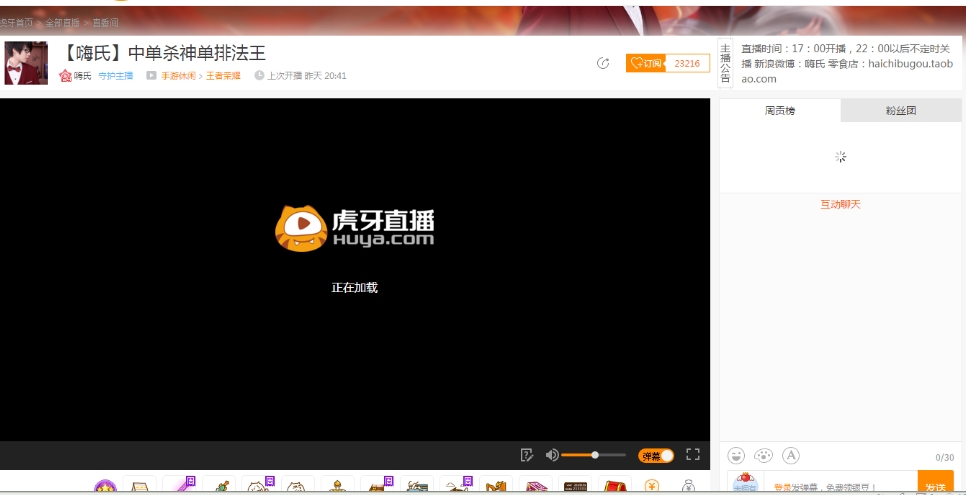Open the feedback note icon in the player bar
Image resolution: width=966 pixels, height=495 pixels.
click(x=527, y=455)
